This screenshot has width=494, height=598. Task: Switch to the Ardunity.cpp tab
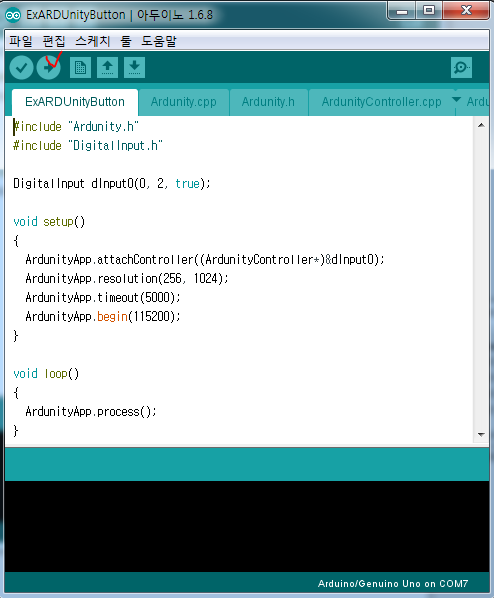pyautogui.click(x=183, y=102)
